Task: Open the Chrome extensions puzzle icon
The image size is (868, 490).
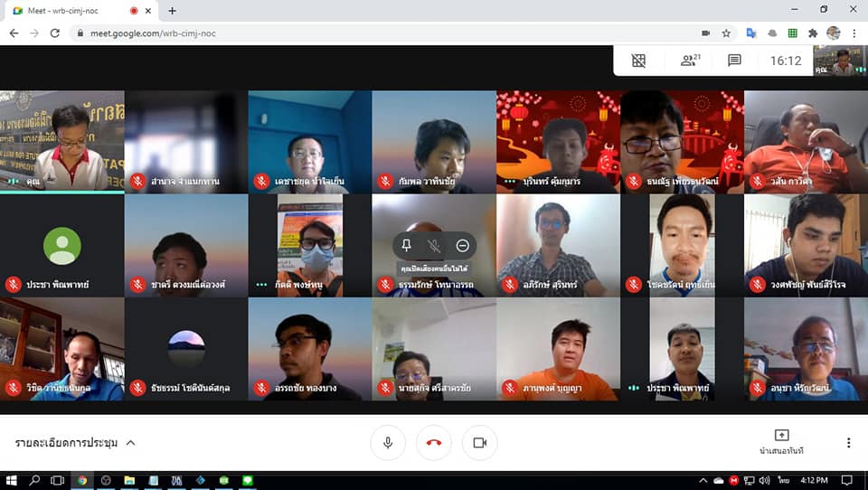Action: 813,33
